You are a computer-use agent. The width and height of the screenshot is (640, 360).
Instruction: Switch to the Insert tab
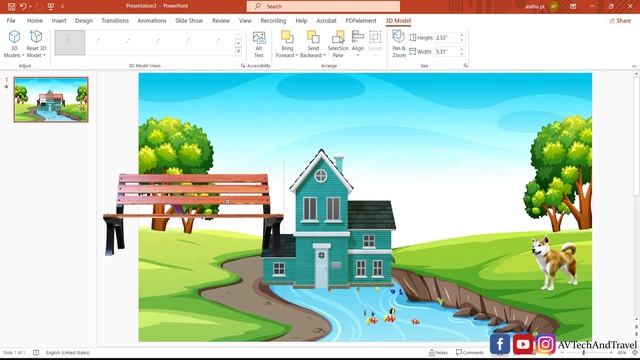click(x=59, y=20)
